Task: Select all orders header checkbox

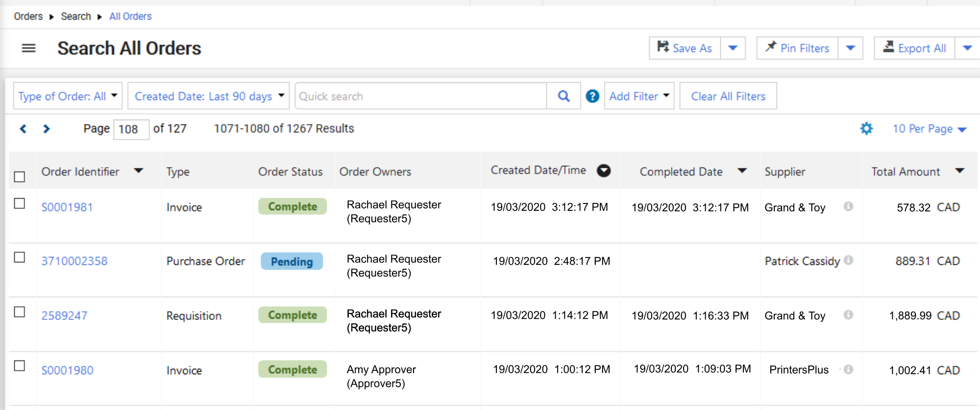Action: [20, 177]
